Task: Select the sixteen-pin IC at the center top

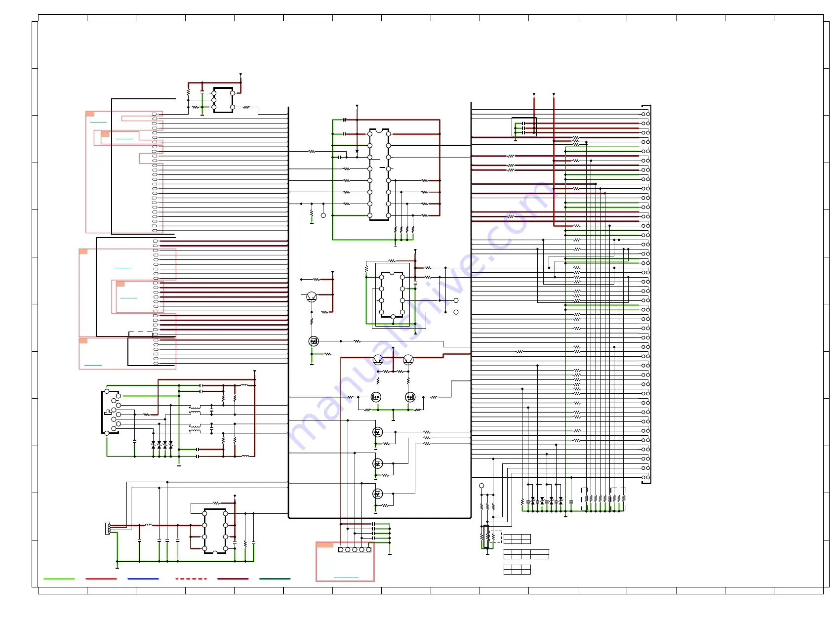Action: [x=379, y=174]
